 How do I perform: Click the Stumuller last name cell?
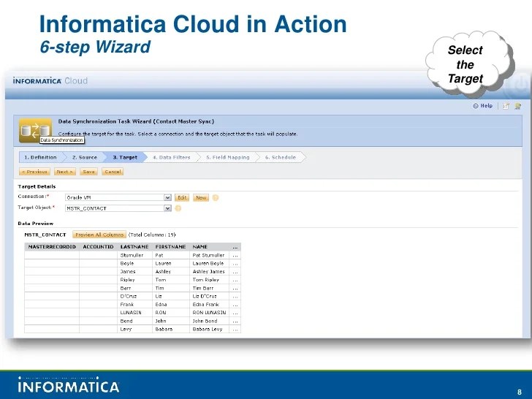(x=134, y=255)
